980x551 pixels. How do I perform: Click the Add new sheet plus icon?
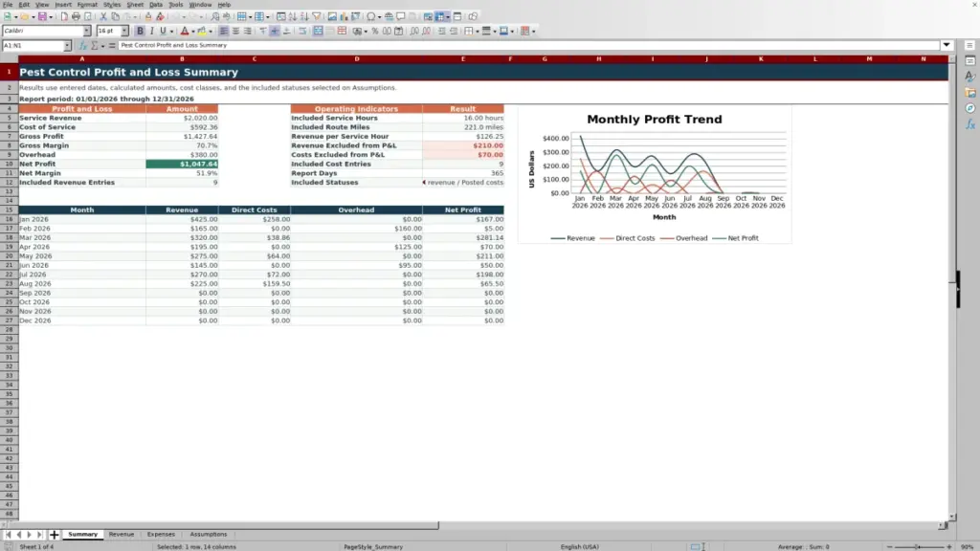click(x=54, y=535)
